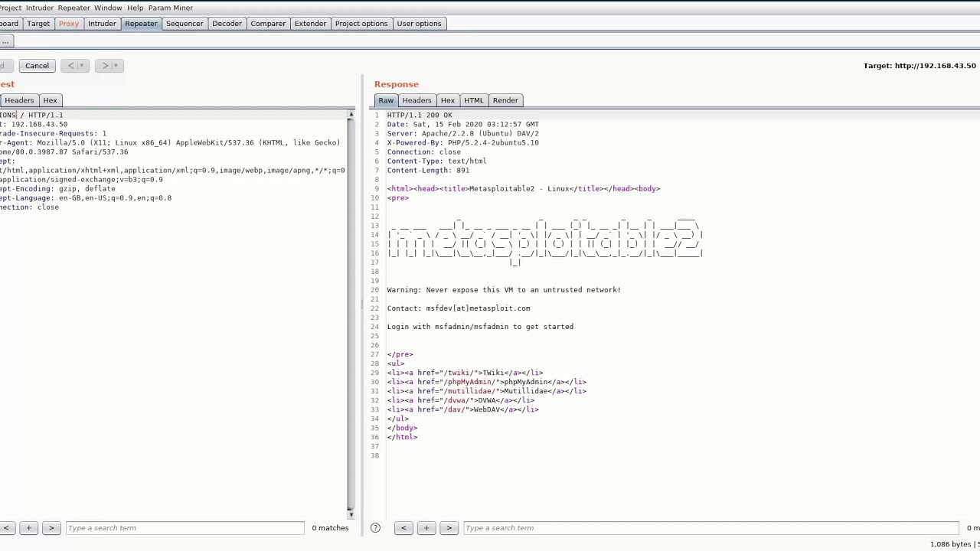This screenshot has height=551, width=980.
Task: Switch to the Comparer tab
Action: [x=268, y=24]
